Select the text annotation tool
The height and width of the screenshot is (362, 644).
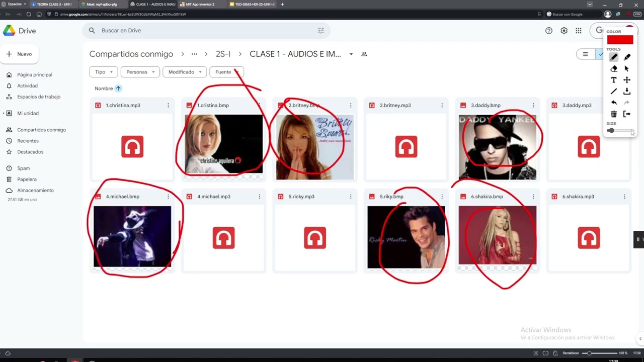click(x=614, y=80)
